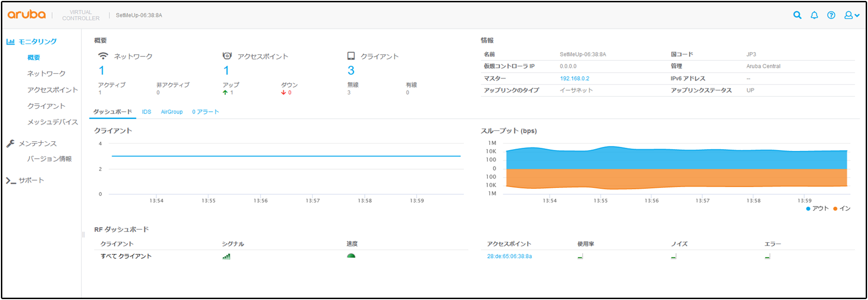Expand the サポート section
868x300 pixels.
31,180
